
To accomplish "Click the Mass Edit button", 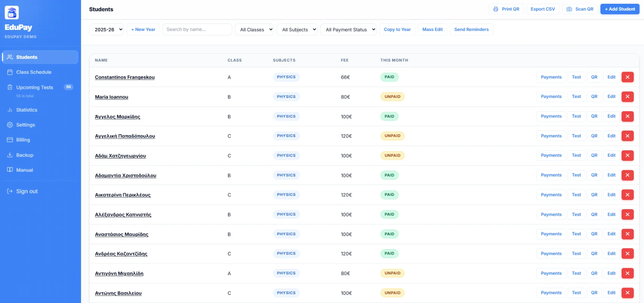I will click(x=433, y=30).
